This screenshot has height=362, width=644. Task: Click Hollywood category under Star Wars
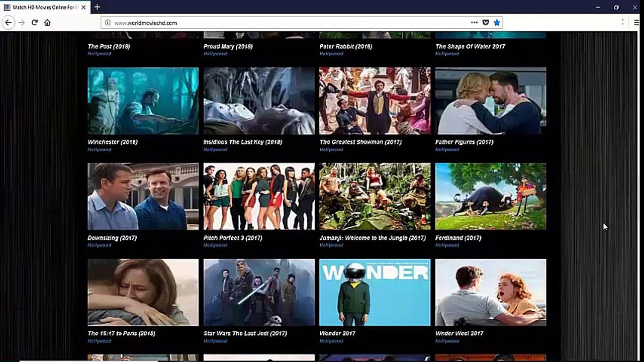tap(215, 341)
